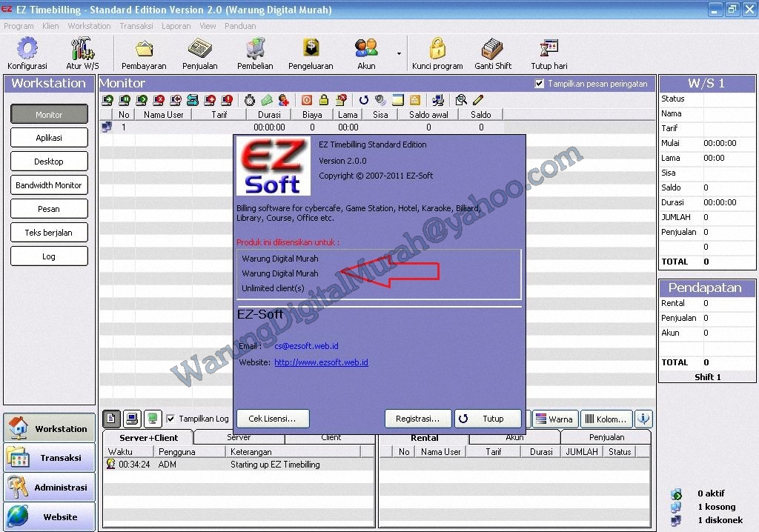Click Kunci program padlock icon
759x532 pixels.
[437, 54]
